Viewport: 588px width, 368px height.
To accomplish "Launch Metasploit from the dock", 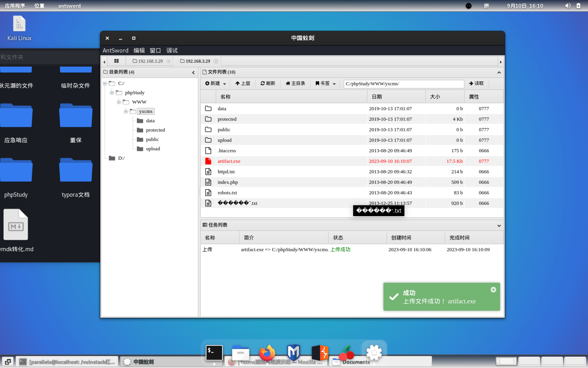I will [293, 353].
